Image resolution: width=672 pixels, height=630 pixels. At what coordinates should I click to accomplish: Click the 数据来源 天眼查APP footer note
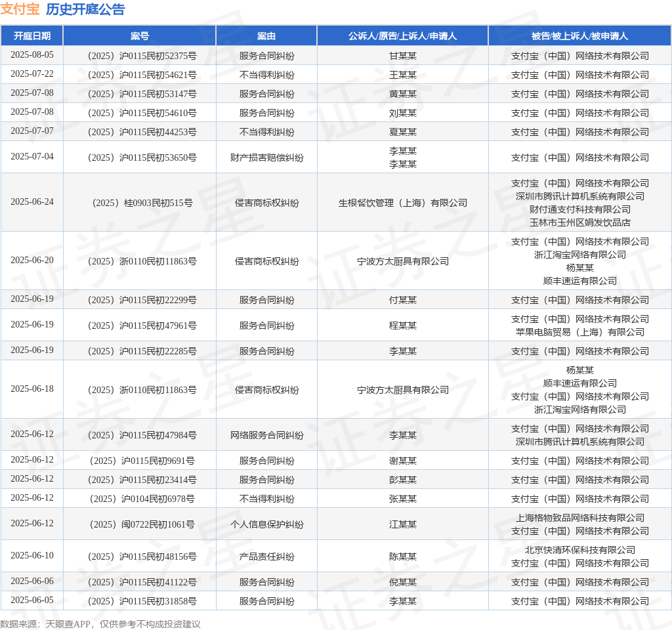100,624
